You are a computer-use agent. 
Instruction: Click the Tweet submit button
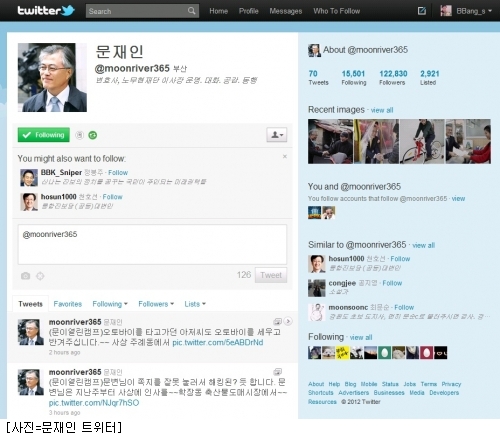(271, 275)
